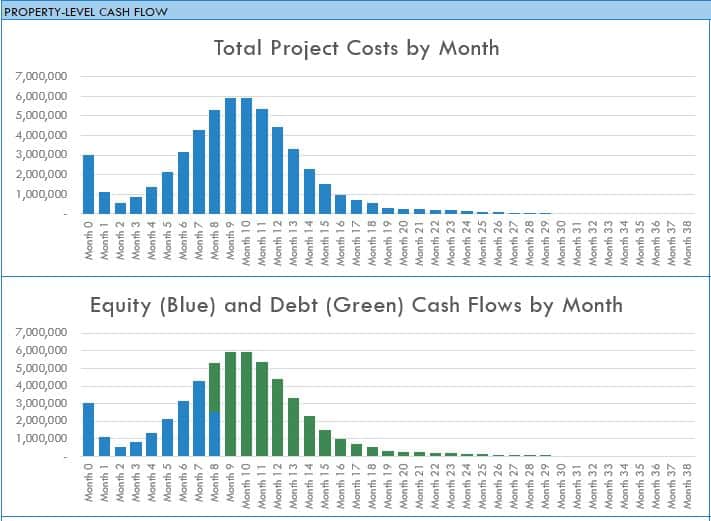Click the 1,000,000 axis label in the top chart
Image resolution: width=711 pixels, height=521 pixels.
tap(42, 194)
